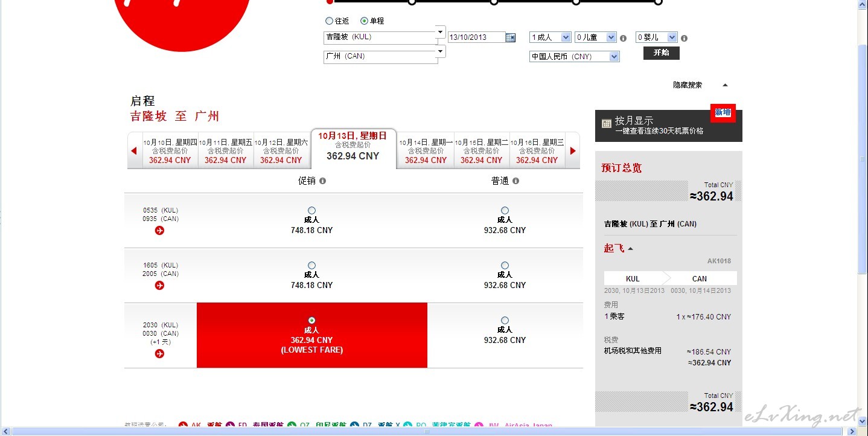Viewport: 868px width, 436px height.
Task: Click info icon next to 普通 header
Action: [515, 181]
